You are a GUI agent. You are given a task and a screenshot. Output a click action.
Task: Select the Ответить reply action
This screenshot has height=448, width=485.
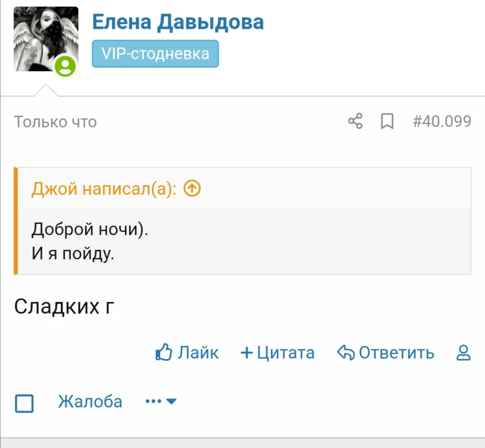point(395,353)
